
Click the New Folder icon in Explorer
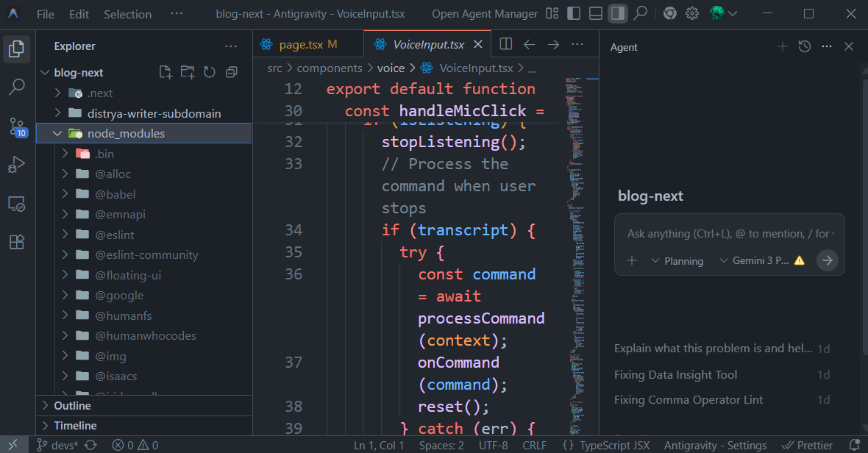pos(188,73)
